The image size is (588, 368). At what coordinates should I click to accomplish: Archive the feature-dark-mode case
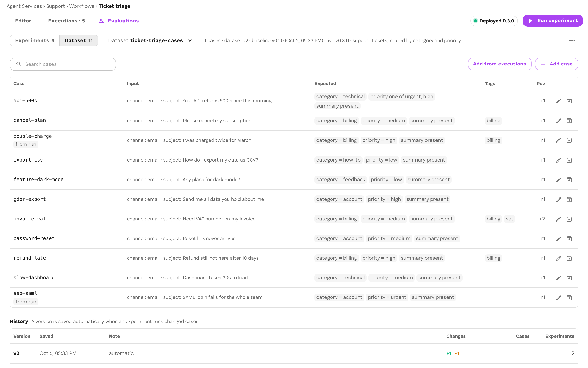pyautogui.click(x=569, y=180)
